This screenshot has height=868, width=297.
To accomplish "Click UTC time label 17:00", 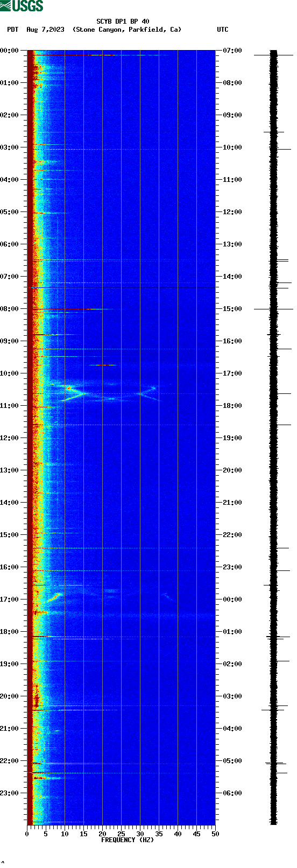I will (232, 373).
